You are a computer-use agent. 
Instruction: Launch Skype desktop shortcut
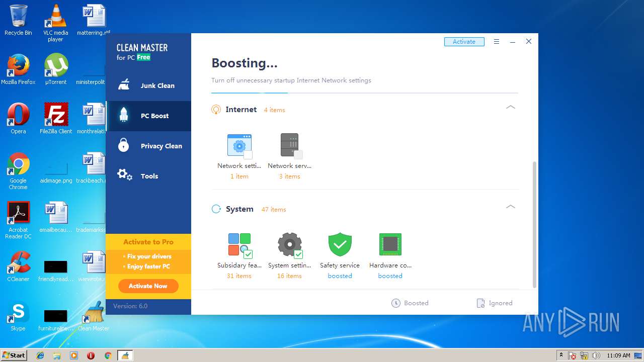click(x=18, y=316)
